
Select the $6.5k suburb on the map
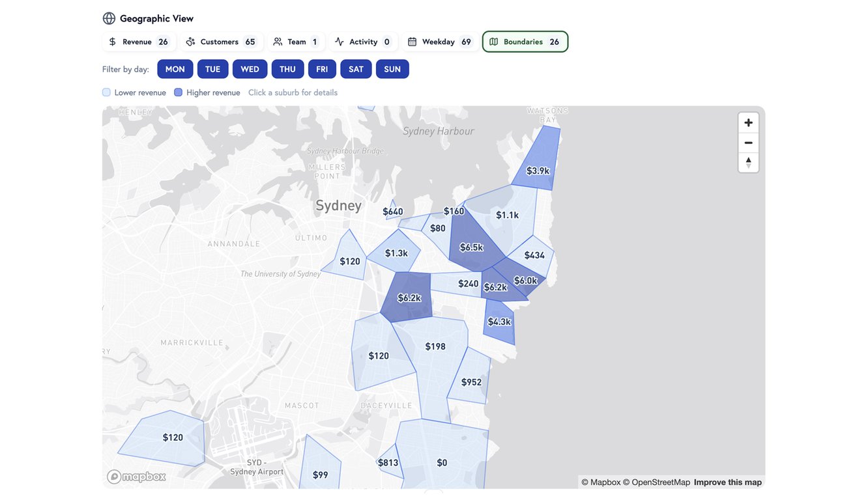(x=471, y=246)
